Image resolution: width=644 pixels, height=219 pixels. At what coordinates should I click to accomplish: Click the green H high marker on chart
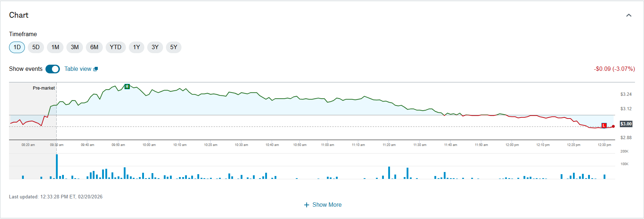tap(127, 86)
